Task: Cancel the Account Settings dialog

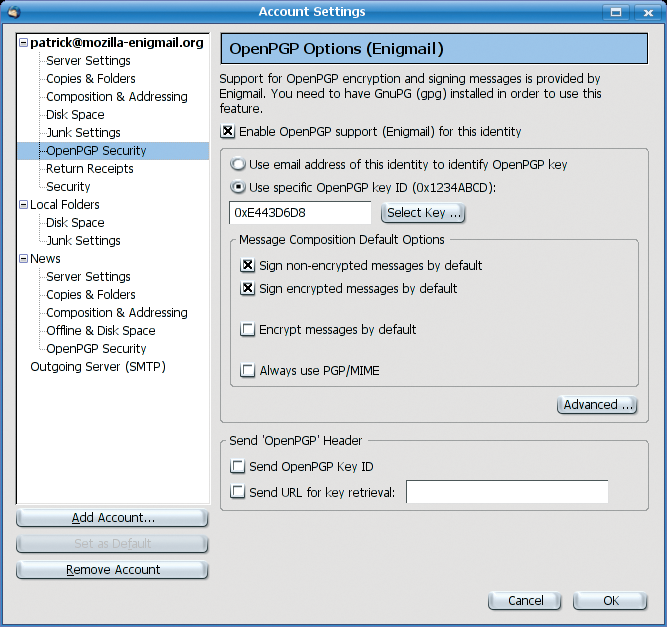Action: tap(525, 601)
